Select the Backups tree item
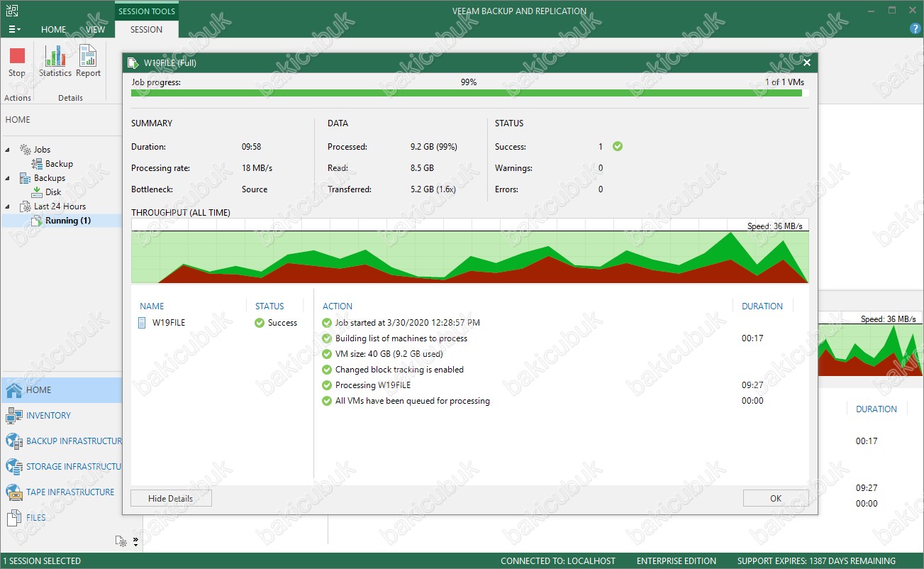Viewport: 924px width, 569px height. 50,178
